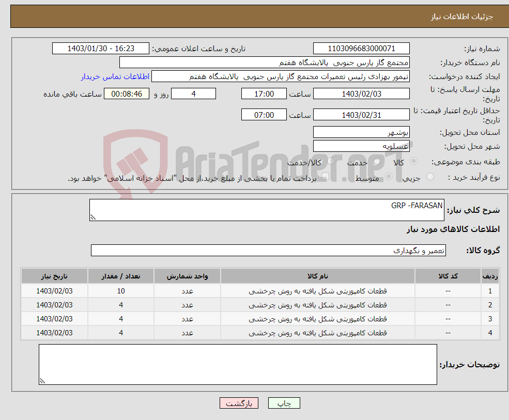Click the بازگشت back button
Image resolution: width=509 pixels, height=420 pixels.
(x=239, y=403)
